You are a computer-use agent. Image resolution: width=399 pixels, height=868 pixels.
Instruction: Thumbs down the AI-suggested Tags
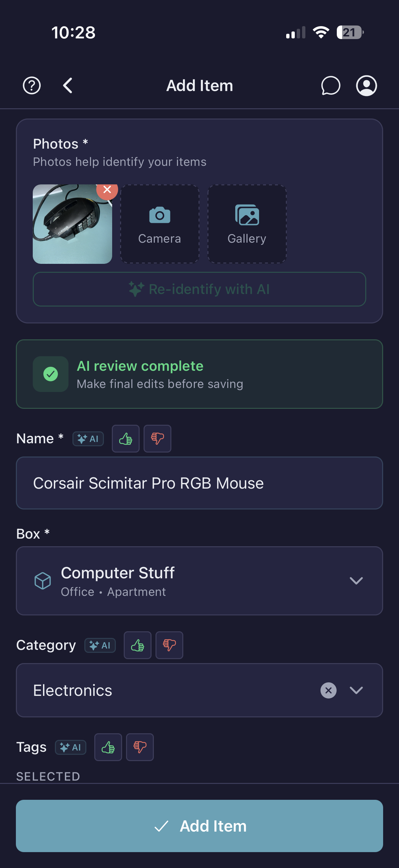click(140, 747)
